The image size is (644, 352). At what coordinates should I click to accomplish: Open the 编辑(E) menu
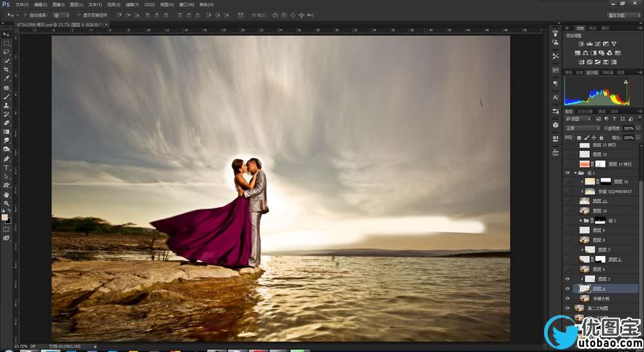coord(40,5)
